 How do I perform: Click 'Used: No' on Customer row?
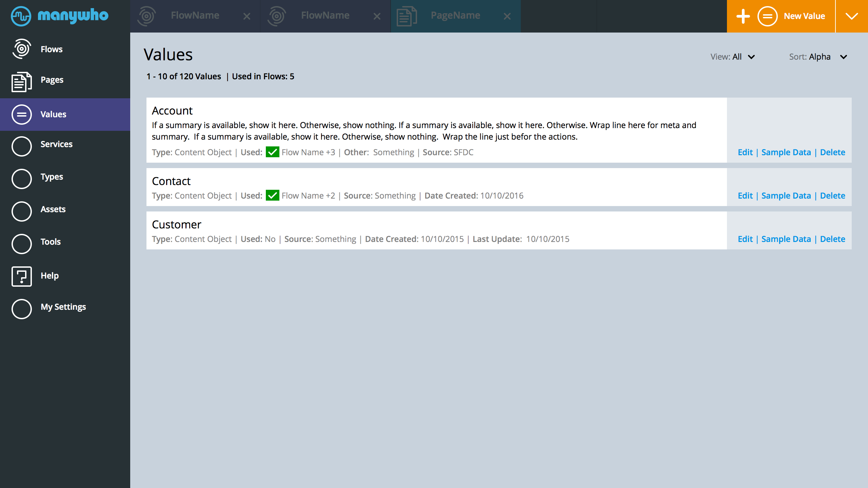tap(258, 239)
